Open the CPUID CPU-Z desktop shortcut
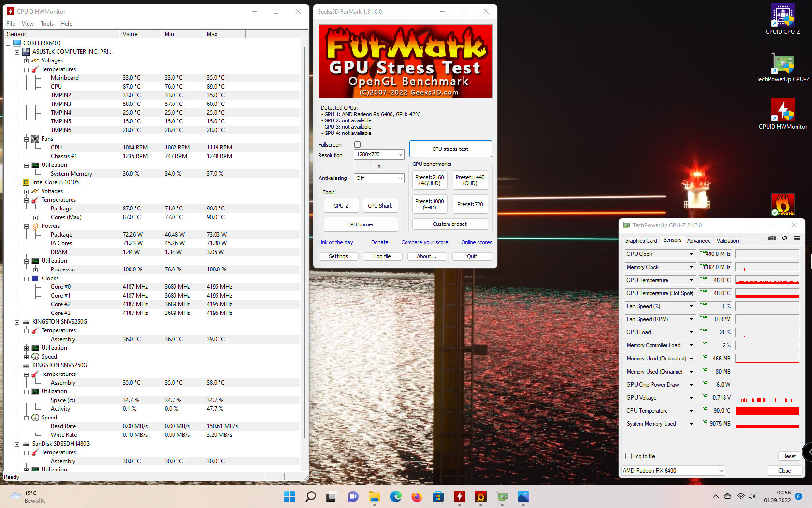The width and height of the screenshot is (812, 508). click(783, 19)
